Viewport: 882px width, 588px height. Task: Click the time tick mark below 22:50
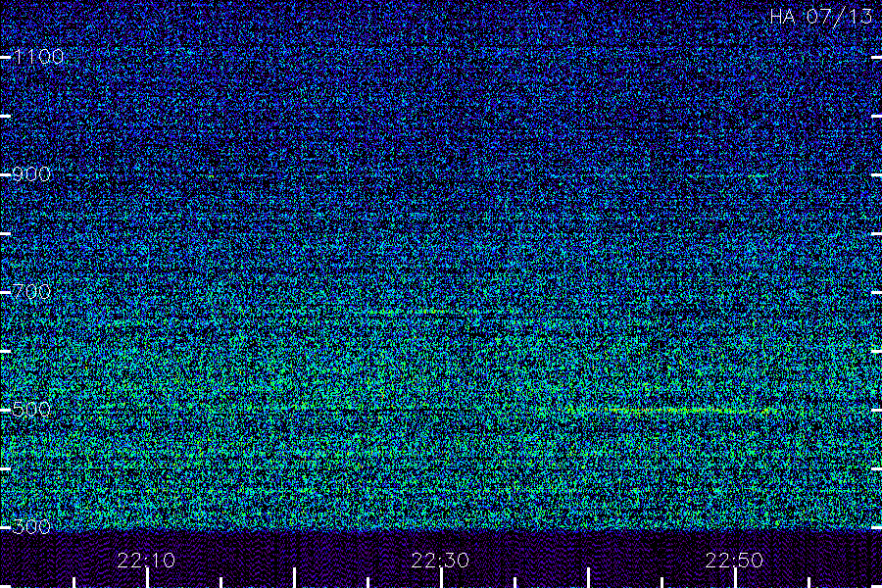(735, 578)
